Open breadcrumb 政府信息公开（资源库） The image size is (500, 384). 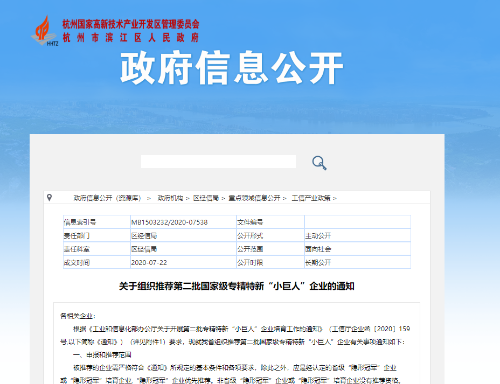107,198
